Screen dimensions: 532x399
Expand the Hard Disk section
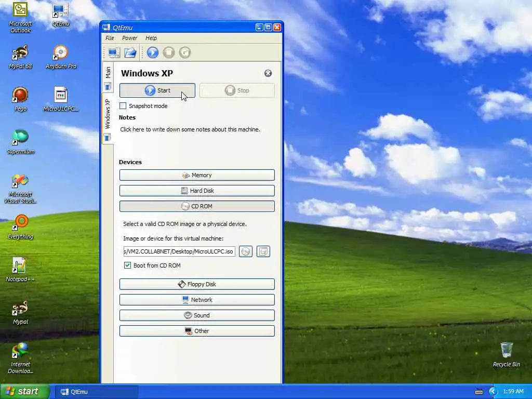click(197, 191)
